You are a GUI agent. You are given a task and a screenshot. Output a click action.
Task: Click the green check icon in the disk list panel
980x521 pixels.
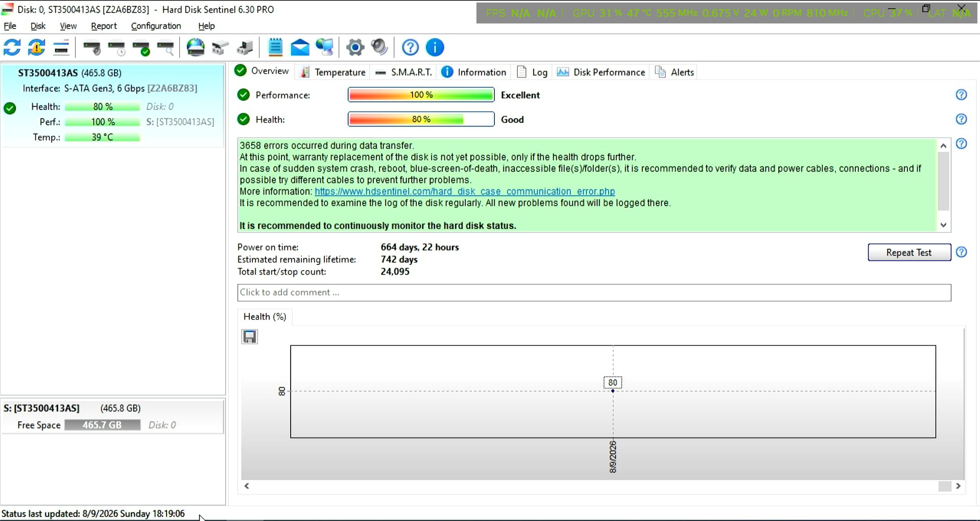(10, 108)
